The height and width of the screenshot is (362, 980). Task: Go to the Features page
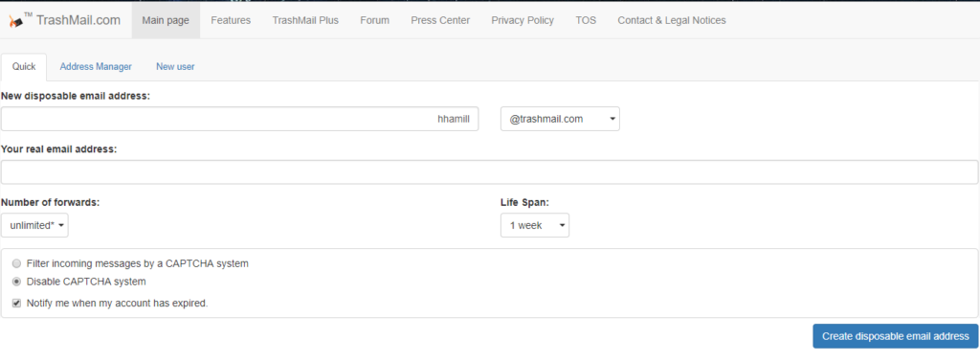click(x=231, y=20)
